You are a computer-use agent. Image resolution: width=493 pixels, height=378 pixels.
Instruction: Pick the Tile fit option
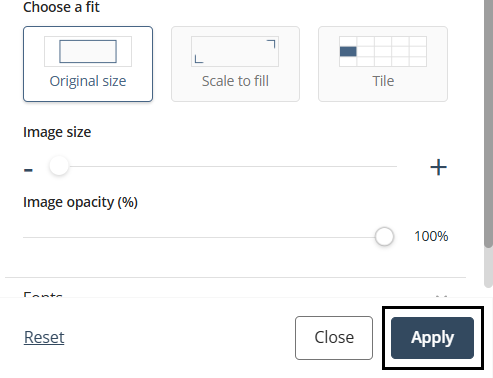tap(383, 64)
